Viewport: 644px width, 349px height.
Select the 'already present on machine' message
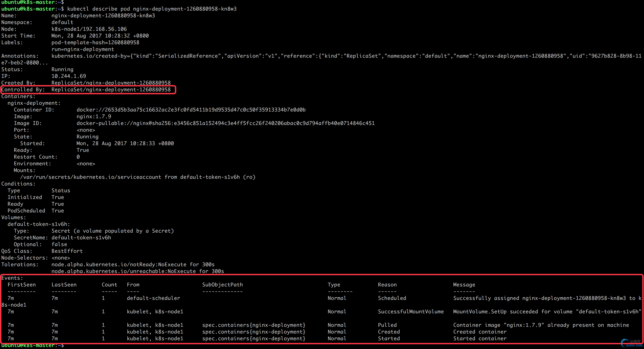[x=541, y=325]
